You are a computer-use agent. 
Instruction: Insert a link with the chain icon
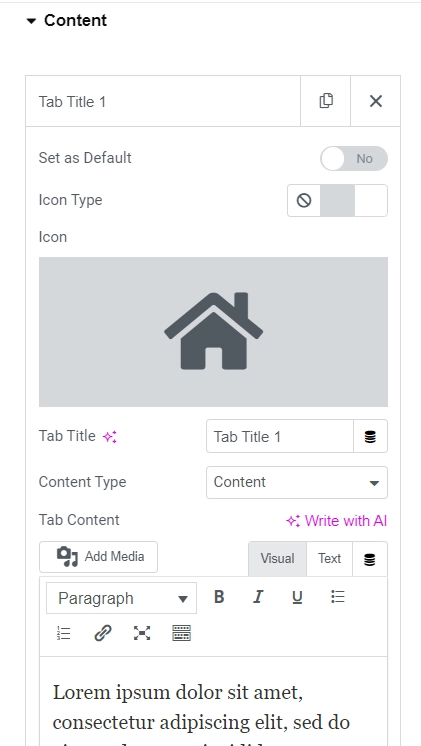[103, 633]
